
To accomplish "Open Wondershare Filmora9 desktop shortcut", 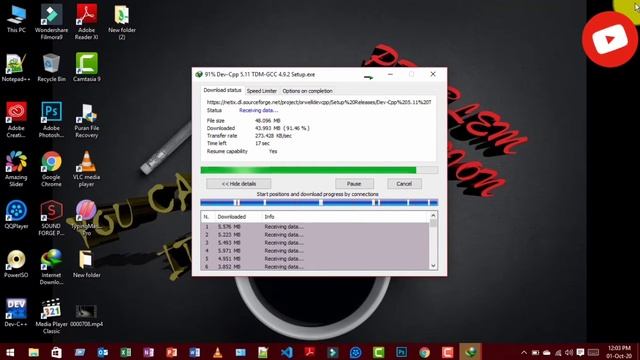I will point(51,22).
